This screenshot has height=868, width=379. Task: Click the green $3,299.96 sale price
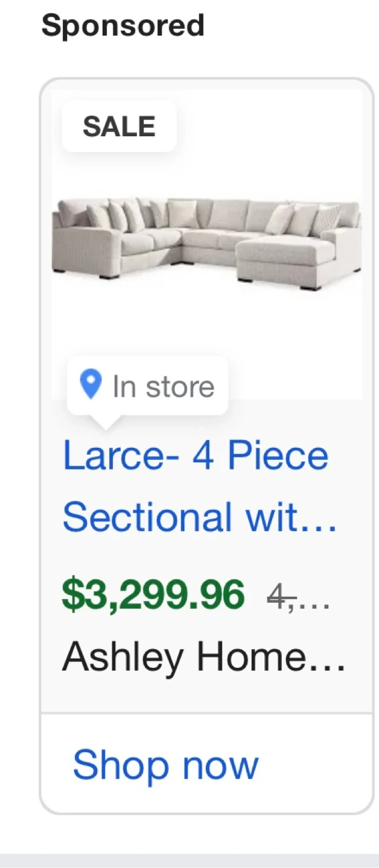pos(154,594)
